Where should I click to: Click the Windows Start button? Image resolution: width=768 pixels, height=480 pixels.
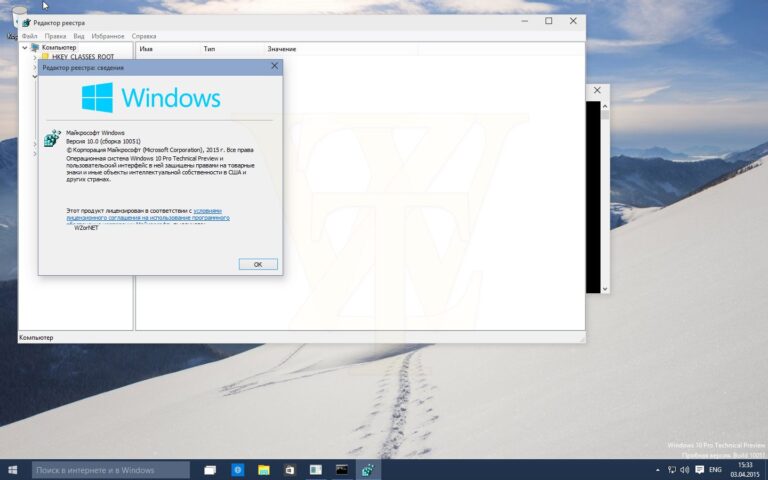[14, 470]
